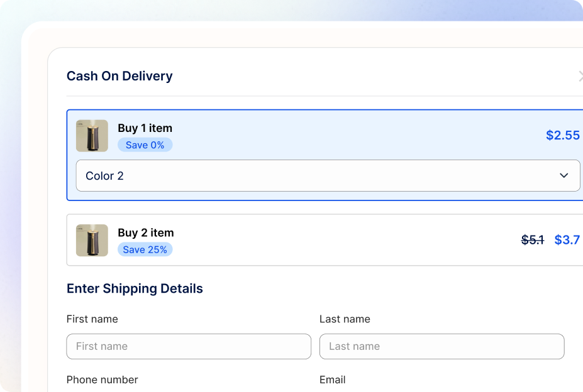Focus the Email field
This screenshot has width=583, height=392.
coord(333,379)
